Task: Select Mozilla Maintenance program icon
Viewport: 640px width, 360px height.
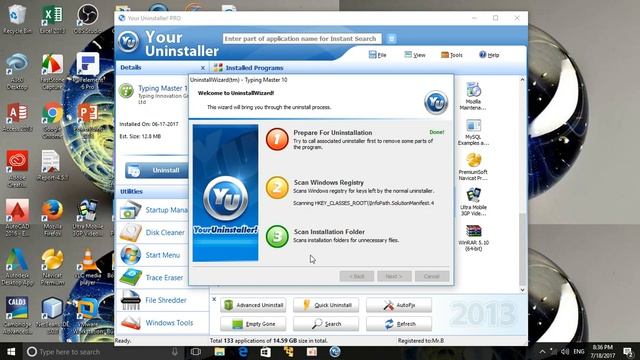Action: point(473,96)
